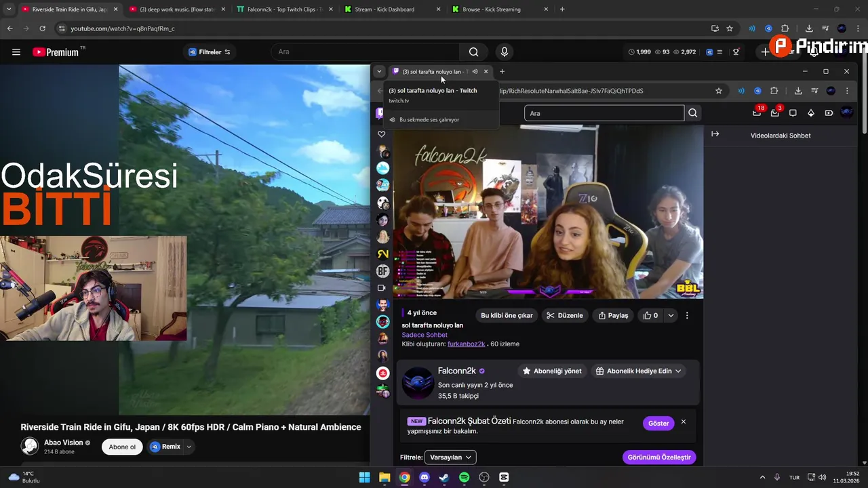Click the Twitch search magnifier button
Viewport: 868px width, 488px height.
pyautogui.click(x=692, y=113)
